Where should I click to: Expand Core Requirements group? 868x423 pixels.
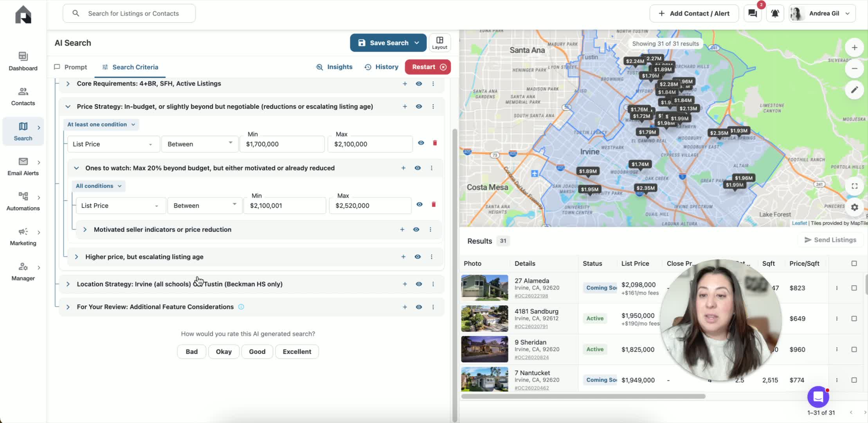[68, 84]
